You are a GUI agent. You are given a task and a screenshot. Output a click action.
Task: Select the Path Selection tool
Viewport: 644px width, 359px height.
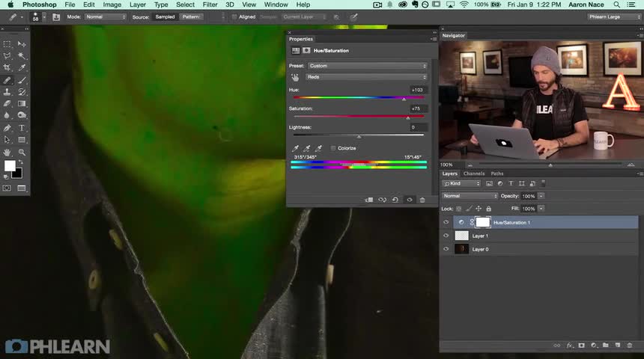click(7, 140)
